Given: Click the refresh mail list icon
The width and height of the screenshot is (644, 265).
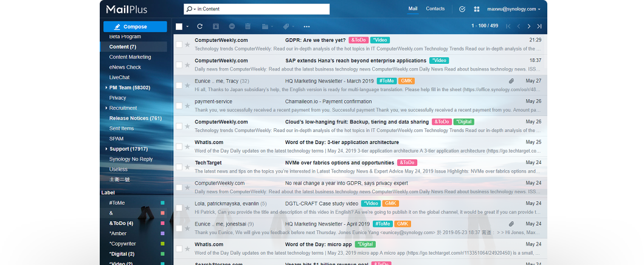Looking at the screenshot, I should 199,27.
